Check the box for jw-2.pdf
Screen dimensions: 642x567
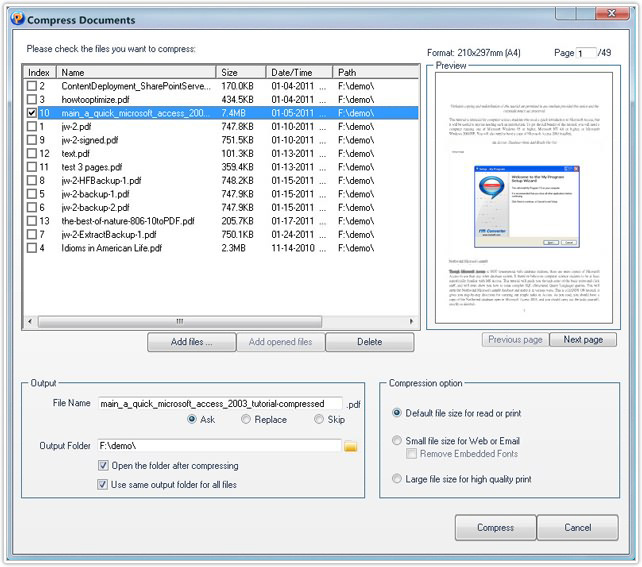(x=32, y=127)
